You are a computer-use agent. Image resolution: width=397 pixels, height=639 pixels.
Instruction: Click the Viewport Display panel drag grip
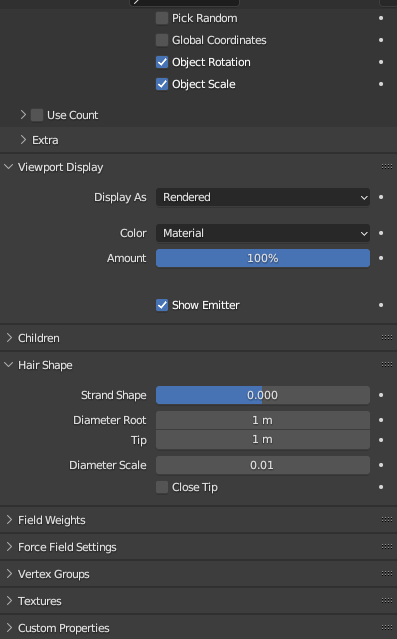tap(387, 166)
